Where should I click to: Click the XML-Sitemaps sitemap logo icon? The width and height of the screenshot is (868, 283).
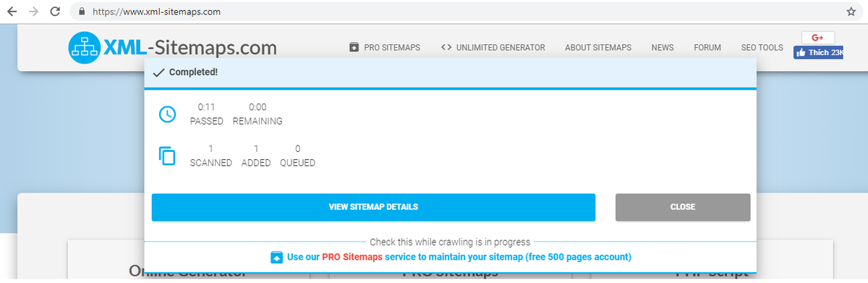pos(84,48)
